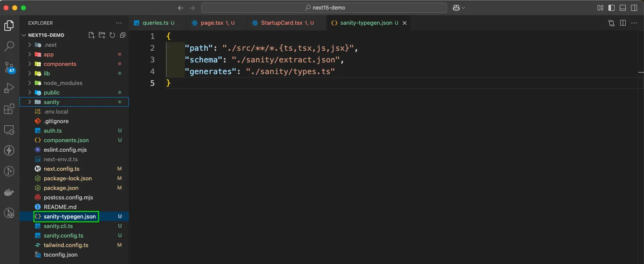Collapse all folders in Explorer
The height and width of the screenshot is (264, 644).
[123, 35]
